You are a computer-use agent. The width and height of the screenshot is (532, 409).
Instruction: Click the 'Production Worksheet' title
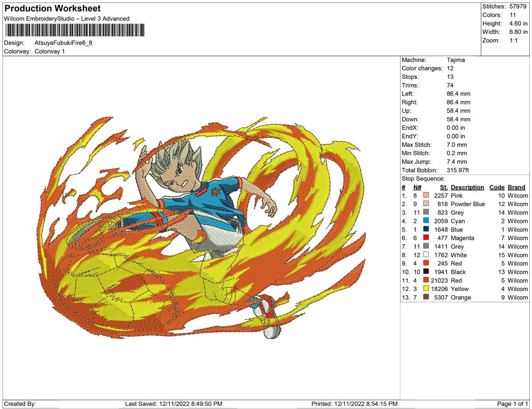coord(53,9)
